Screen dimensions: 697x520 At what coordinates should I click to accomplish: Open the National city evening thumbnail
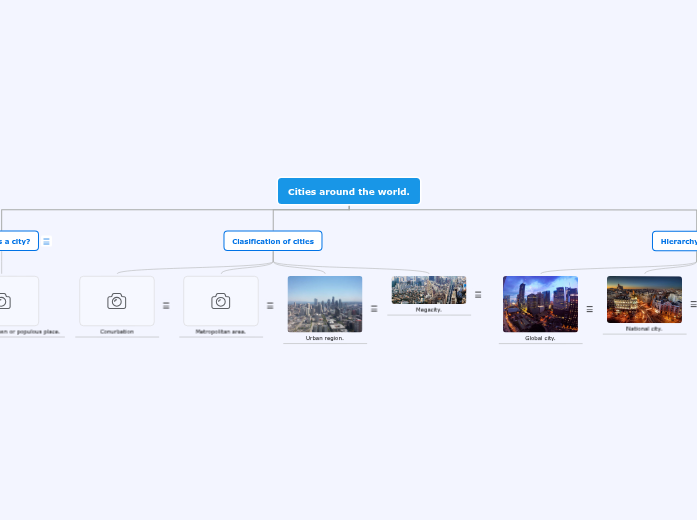(645, 300)
